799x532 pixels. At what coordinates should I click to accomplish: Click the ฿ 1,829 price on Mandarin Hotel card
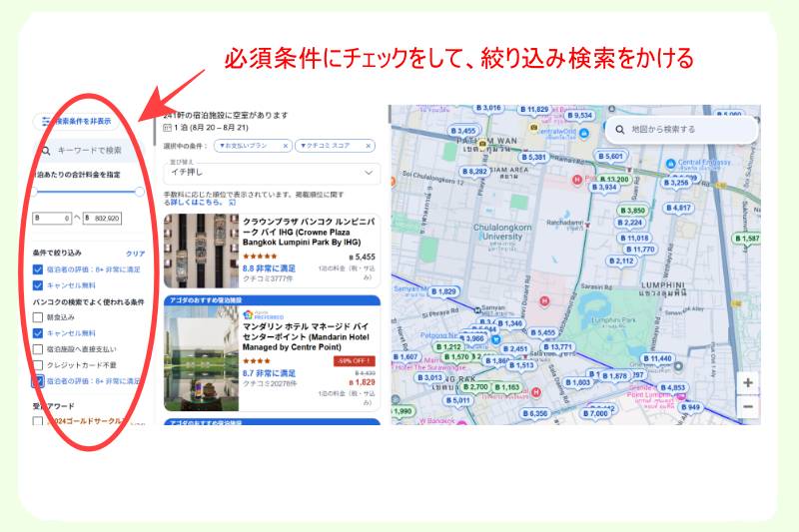362,382
